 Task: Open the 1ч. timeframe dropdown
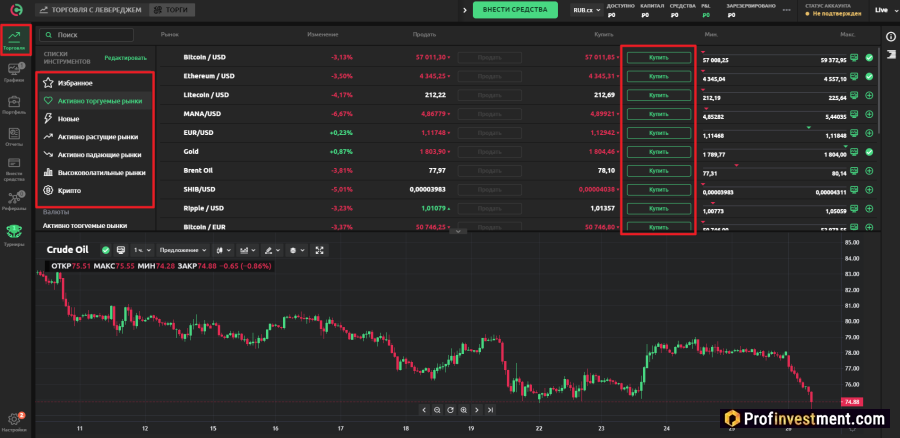tap(142, 250)
